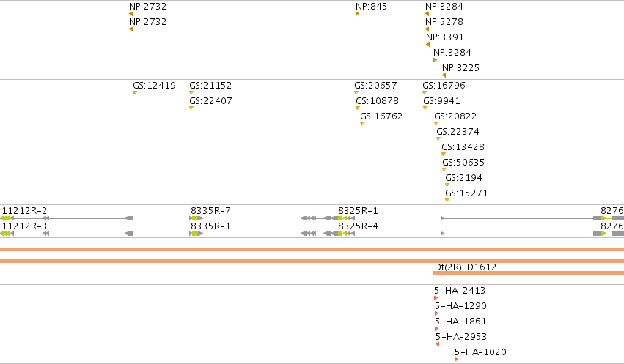624x364 pixels.
Task: Select the GS:21152 insertion label
Action: 210,86
